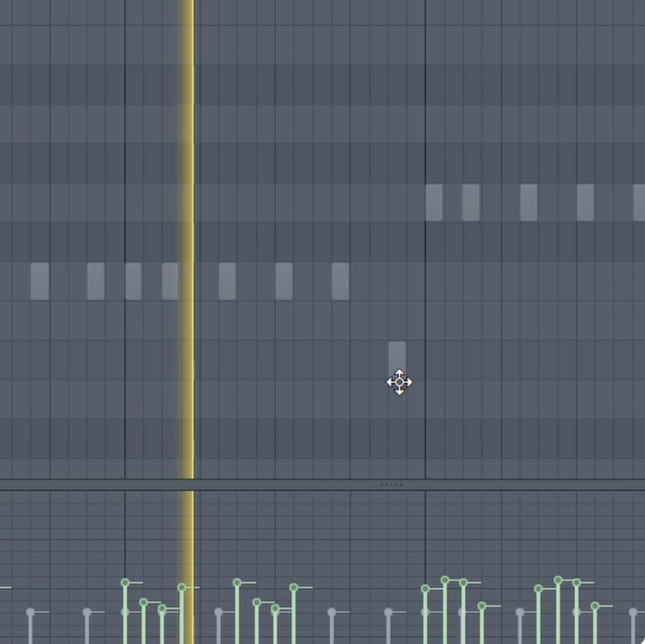This screenshot has width=645, height=644.
Task: Click the leftmost gray velocity handle
Action: (30, 612)
